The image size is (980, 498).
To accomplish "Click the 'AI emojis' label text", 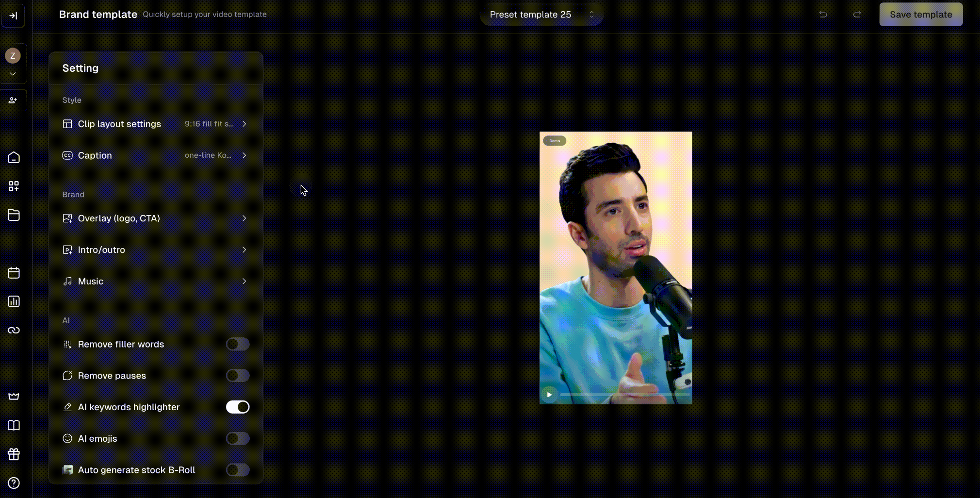I will pos(98,439).
